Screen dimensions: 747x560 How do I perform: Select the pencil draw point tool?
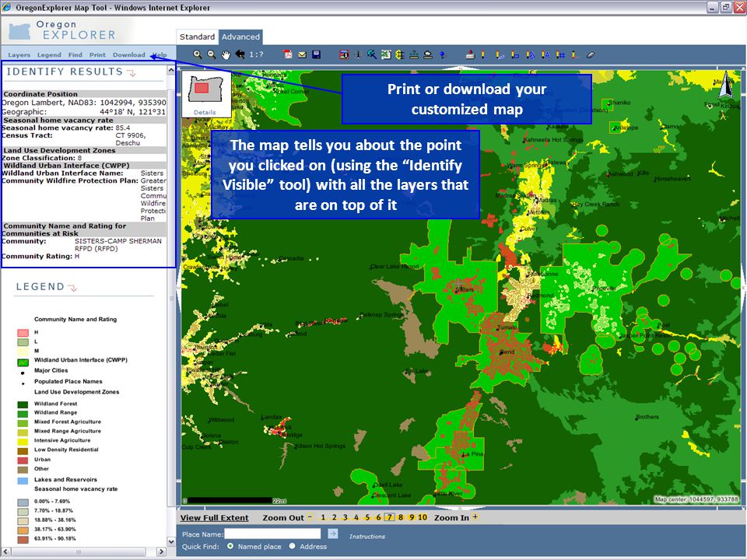pos(485,54)
